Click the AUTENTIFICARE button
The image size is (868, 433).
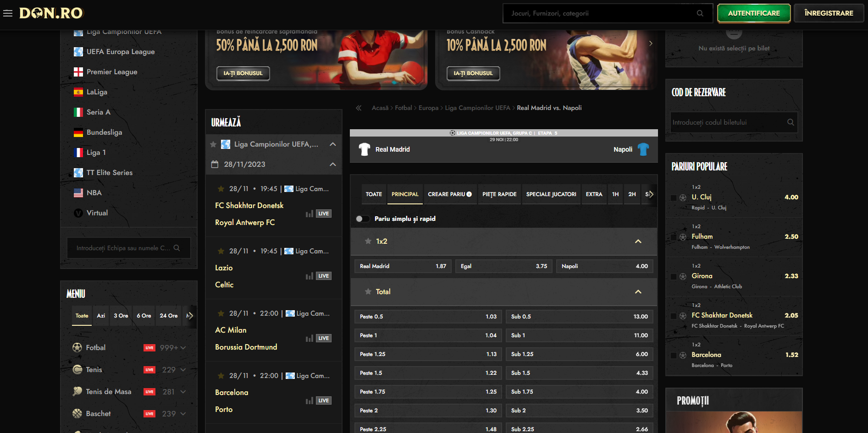point(754,13)
